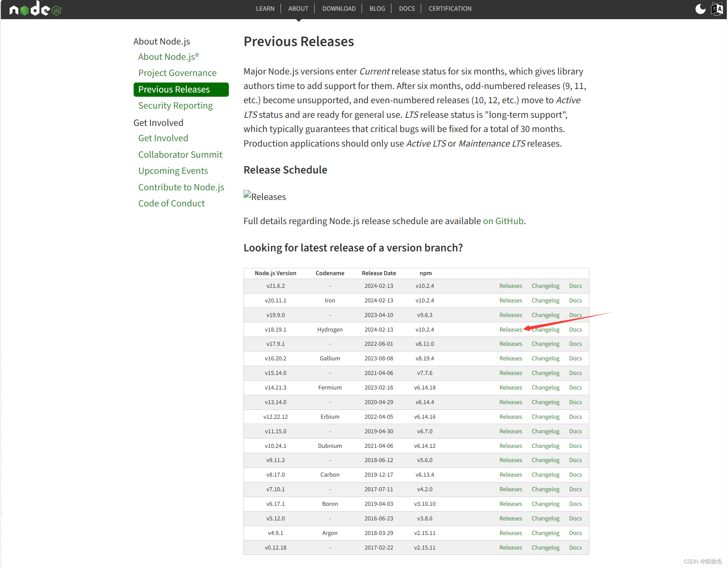Go to the DOWNLOAD page
728x568 pixels.
pos(339,8)
